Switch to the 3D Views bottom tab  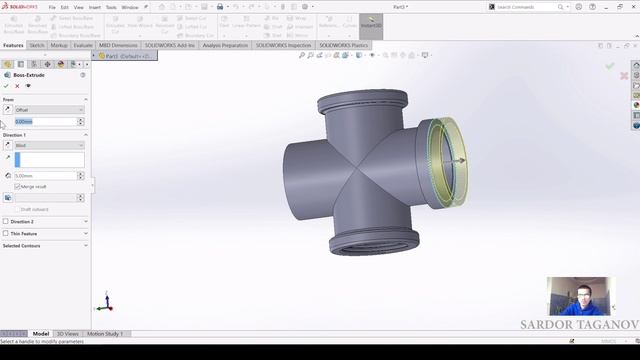click(x=67, y=334)
